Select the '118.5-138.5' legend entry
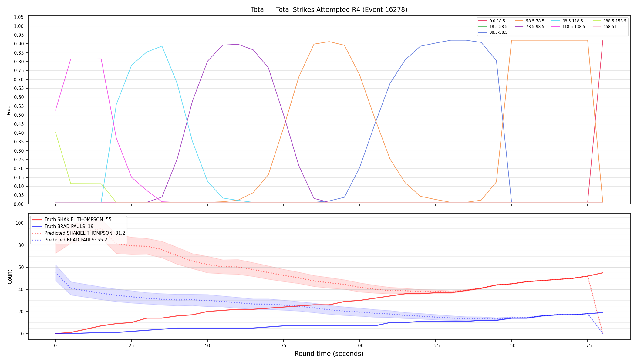 tap(568, 27)
